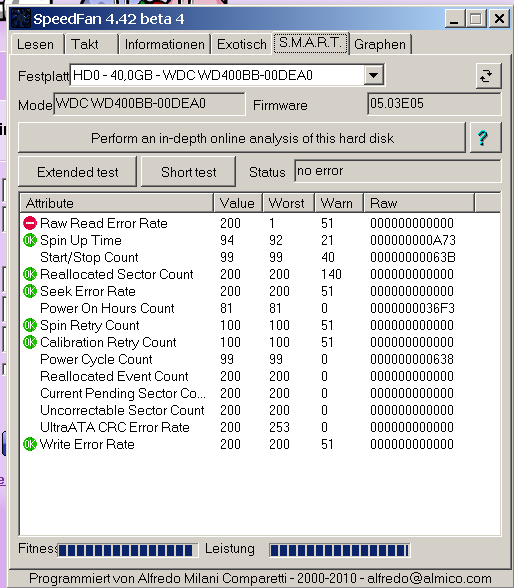Image resolution: width=514 pixels, height=588 pixels.
Task: Switch to the Graphen tab
Action: click(380, 45)
